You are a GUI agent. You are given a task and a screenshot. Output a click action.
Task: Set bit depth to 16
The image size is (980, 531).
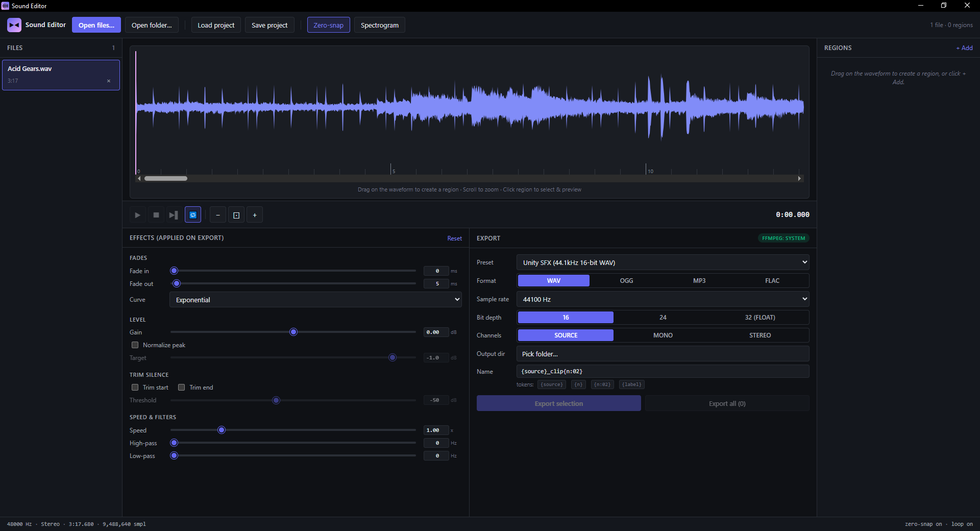pos(566,318)
